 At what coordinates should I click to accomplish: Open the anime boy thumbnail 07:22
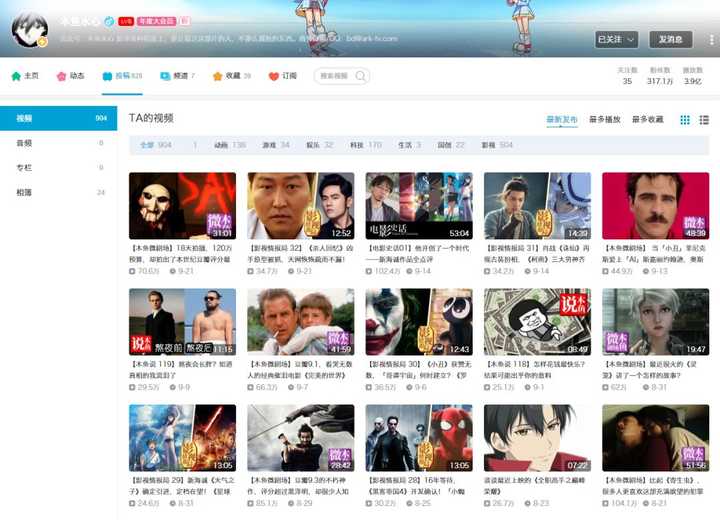(x=537, y=438)
